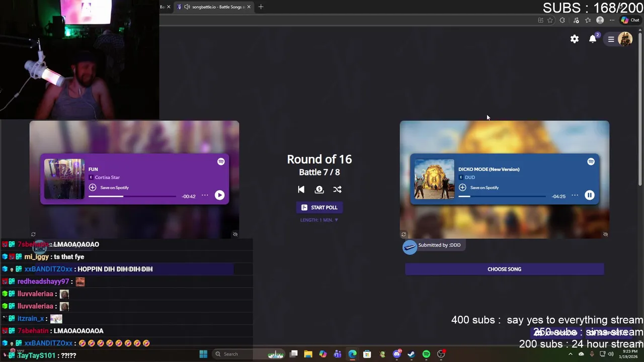Toggle visibility of left song card
The image size is (644, 362).
tap(235, 234)
